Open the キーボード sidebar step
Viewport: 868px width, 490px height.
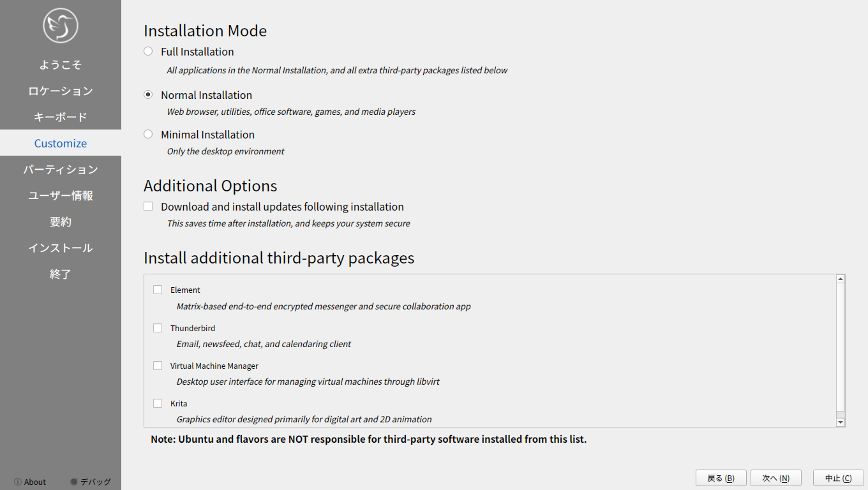pos(61,117)
